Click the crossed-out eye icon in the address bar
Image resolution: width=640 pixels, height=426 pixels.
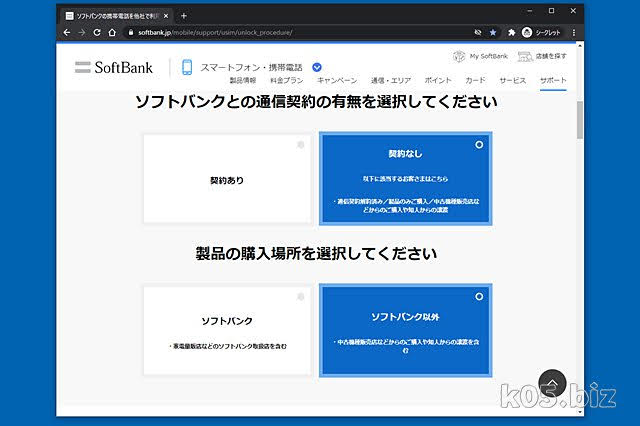tap(478, 32)
